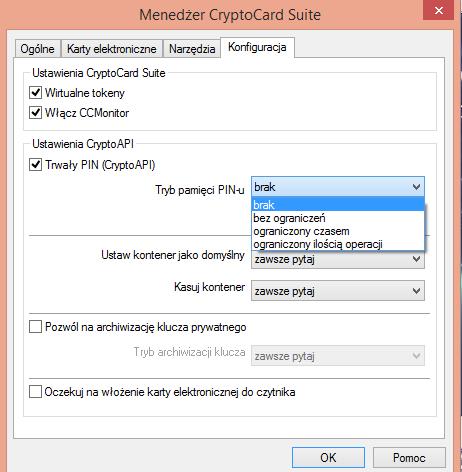462x472 pixels.
Task: Click the Konfiguracja tab
Action: (x=257, y=47)
